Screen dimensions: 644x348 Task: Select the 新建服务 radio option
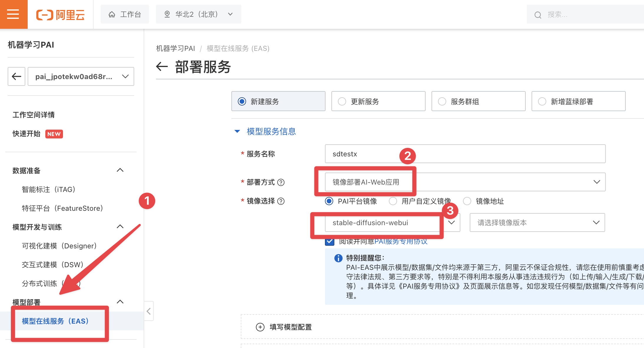278,101
